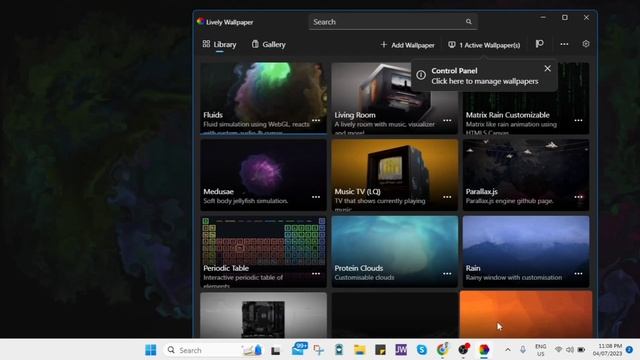Select the Medusae wallpaper
640x360 pixels.
(x=263, y=175)
